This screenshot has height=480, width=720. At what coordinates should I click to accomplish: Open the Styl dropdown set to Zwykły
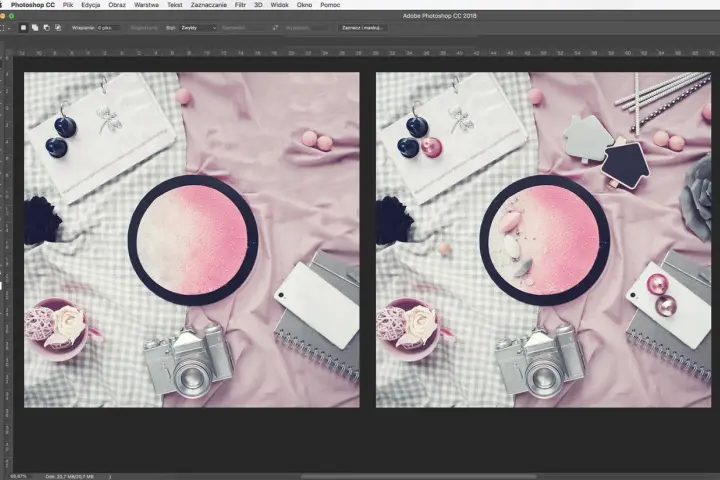tap(198, 28)
